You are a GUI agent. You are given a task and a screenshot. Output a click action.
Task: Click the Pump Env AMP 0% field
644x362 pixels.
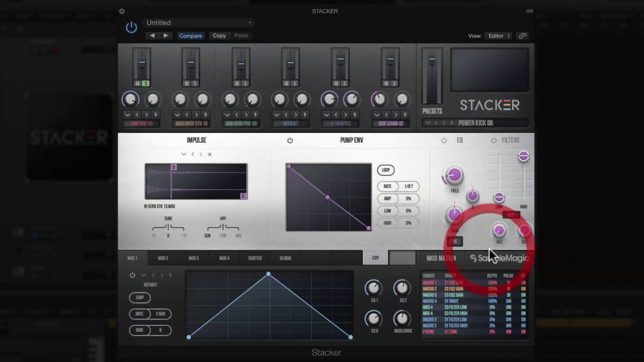pos(409,199)
